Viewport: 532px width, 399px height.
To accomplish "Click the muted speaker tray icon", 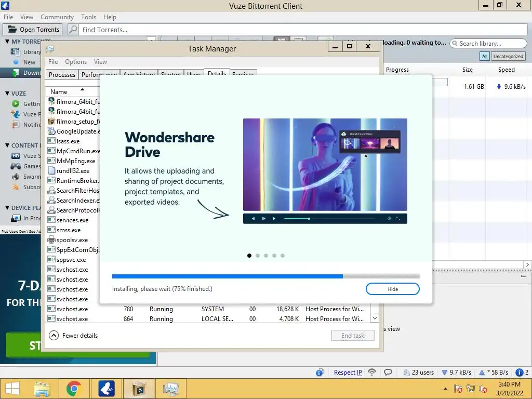I will pos(483,389).
